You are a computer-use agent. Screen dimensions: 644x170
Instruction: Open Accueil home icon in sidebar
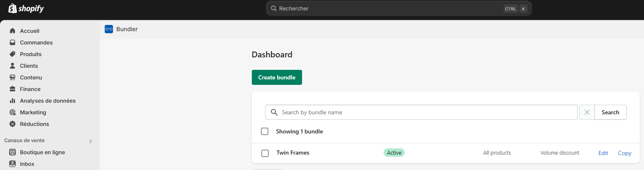12,31
